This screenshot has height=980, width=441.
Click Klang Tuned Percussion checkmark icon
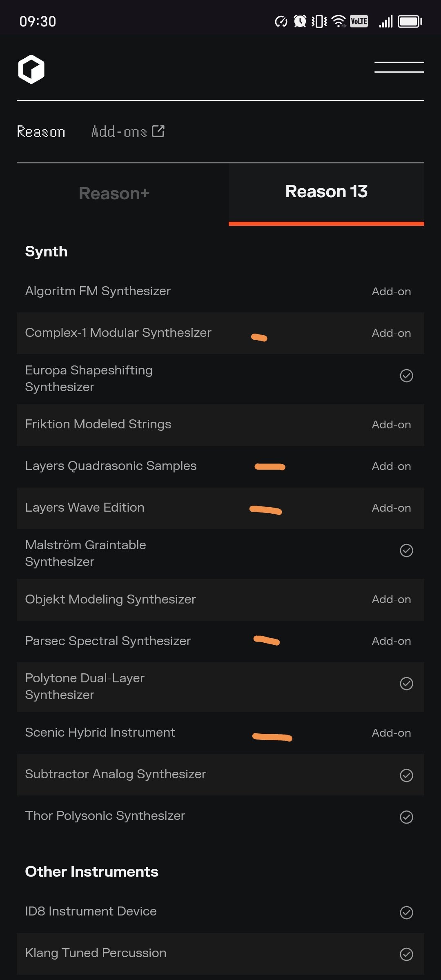(406, 954)
